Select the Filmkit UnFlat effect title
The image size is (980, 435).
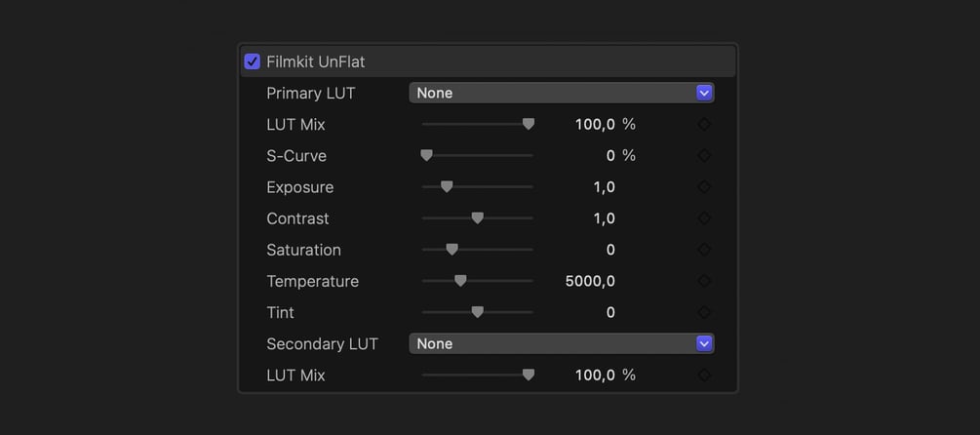[315, 61]
